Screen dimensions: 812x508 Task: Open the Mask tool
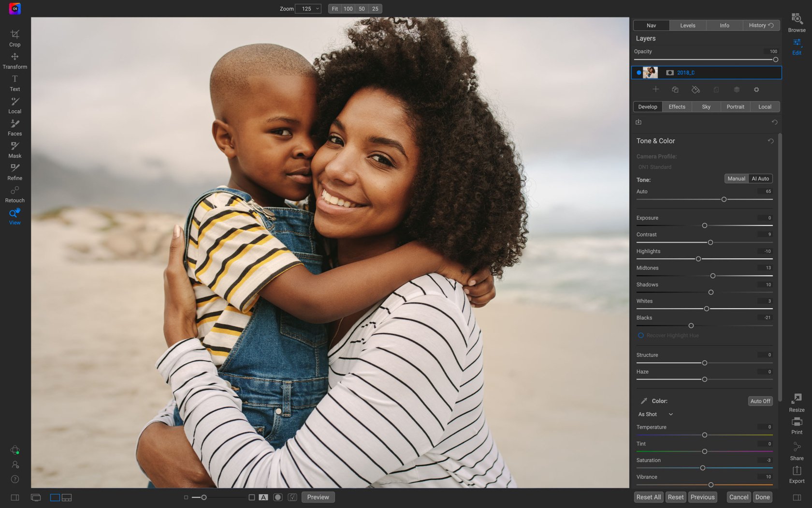click(14, 149)
